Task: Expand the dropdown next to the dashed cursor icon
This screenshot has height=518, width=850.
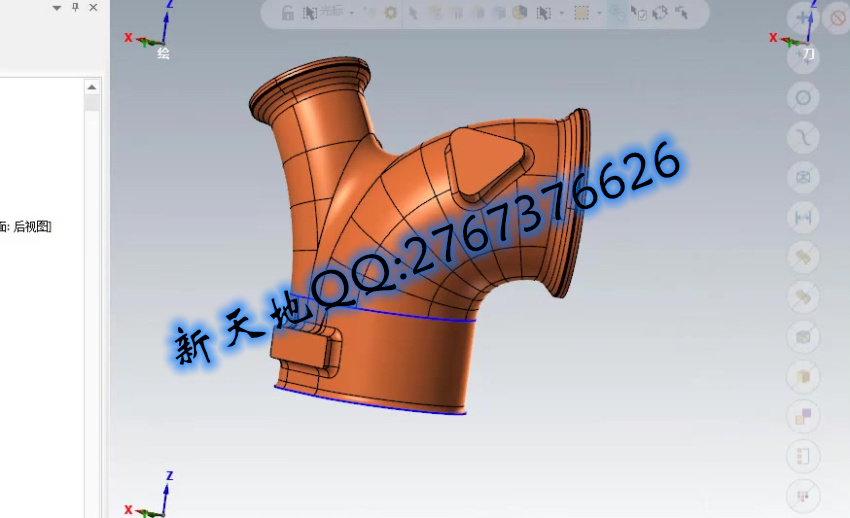Action: pyautogui.click(x=561, y=13)
